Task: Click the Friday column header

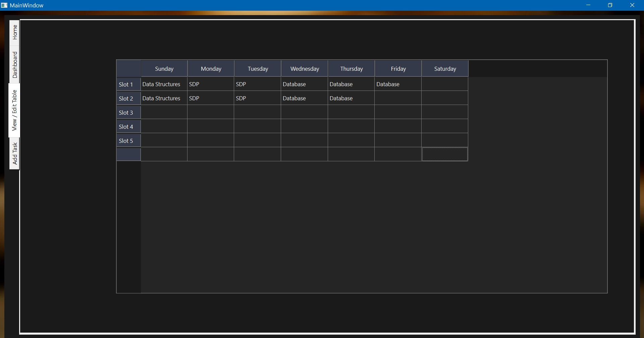Action: 398,69
